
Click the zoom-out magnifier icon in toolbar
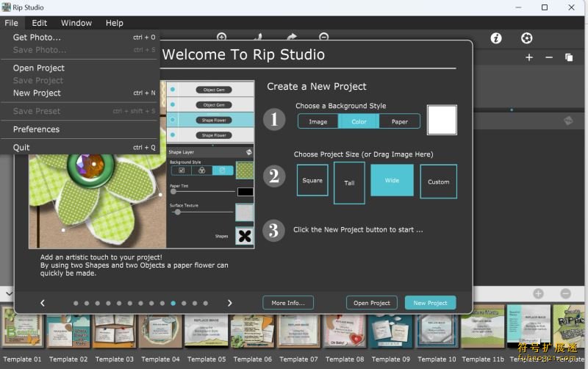323,36
